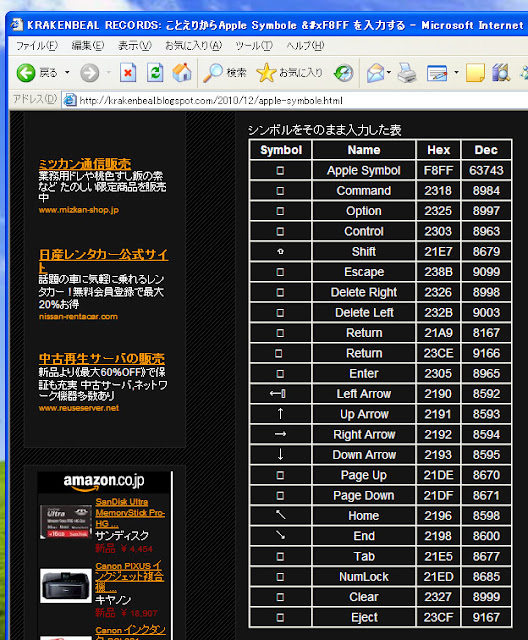
Task: Click the Hex value 21ED cell
Action: pyautogui.click(x=438, y=577)
